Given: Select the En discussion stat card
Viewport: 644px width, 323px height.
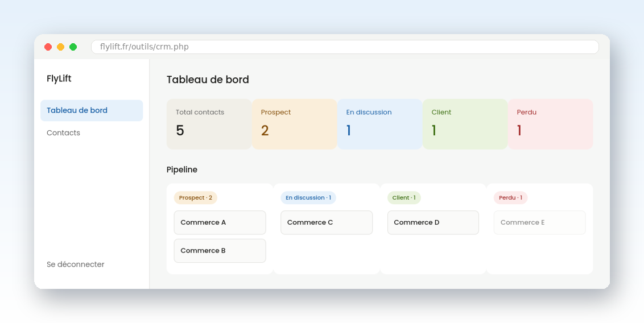Looking at the screenshot, I should 380,124.
